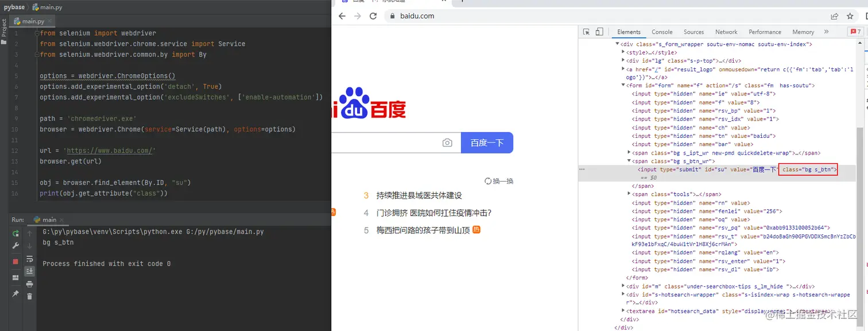Open the DevTools error count badge 7
Image resolution: width=868 pixels, height=331 pixels.
pos(855,32)
